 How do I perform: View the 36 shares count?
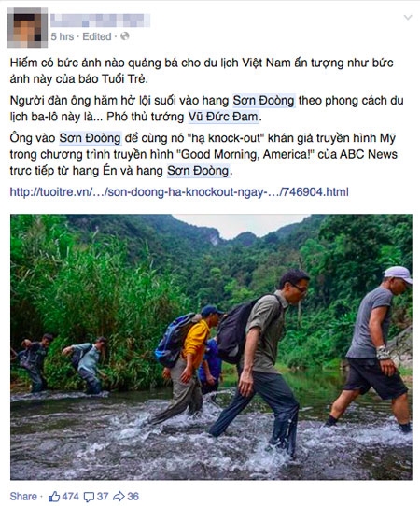click(133, 497)
